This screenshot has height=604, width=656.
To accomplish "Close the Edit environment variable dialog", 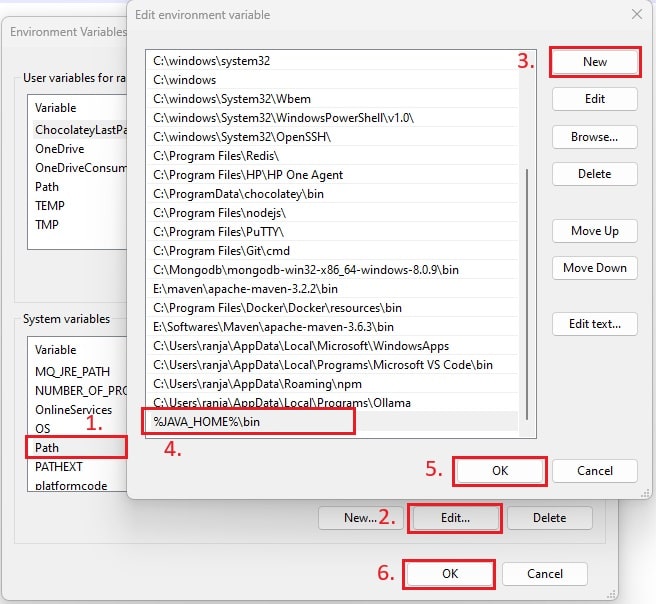I will coord(637,15).
